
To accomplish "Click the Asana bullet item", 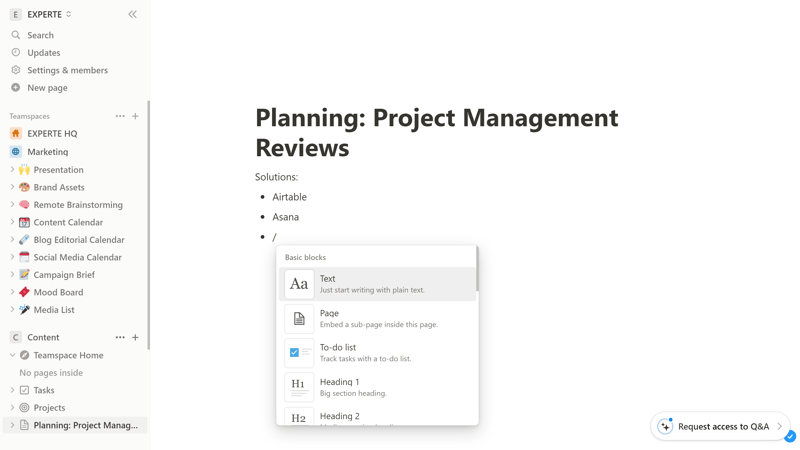I will click(x=285, y=217).
